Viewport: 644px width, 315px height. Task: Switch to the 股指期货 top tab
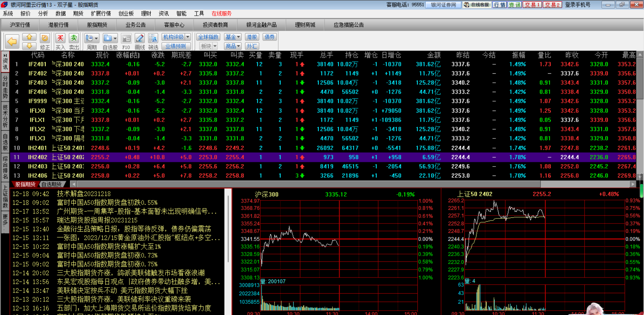97,25
